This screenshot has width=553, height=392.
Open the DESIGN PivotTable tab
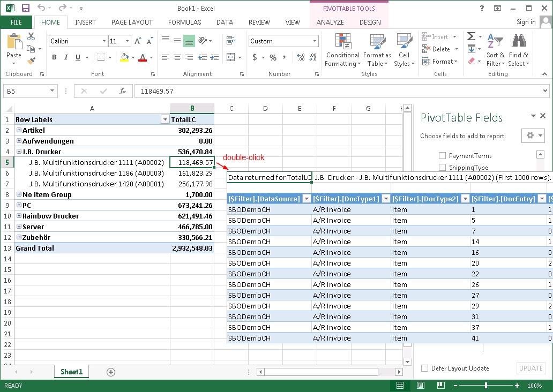coord(370,22)
